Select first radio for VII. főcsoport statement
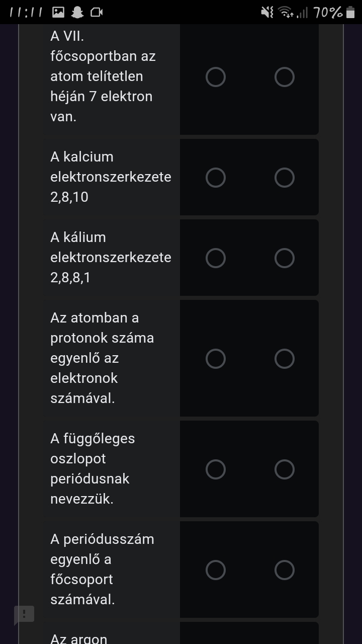Screen dimensions: 362x644 216,77
